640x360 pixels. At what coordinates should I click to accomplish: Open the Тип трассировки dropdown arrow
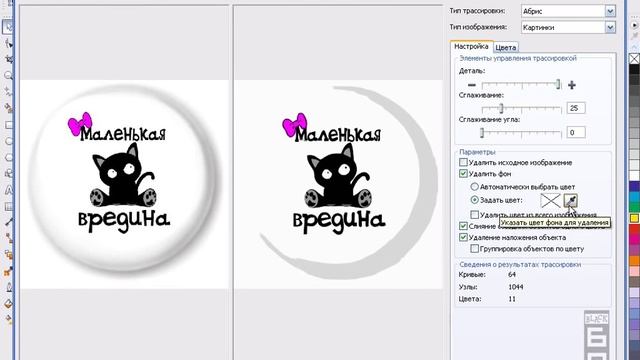[610, 11]
